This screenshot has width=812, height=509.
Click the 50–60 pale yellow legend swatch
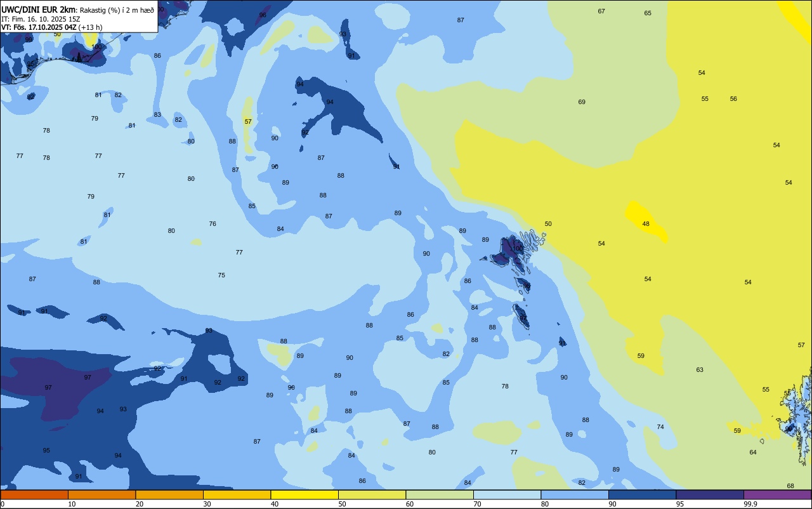pyautogui.click(x=372, y=494)
